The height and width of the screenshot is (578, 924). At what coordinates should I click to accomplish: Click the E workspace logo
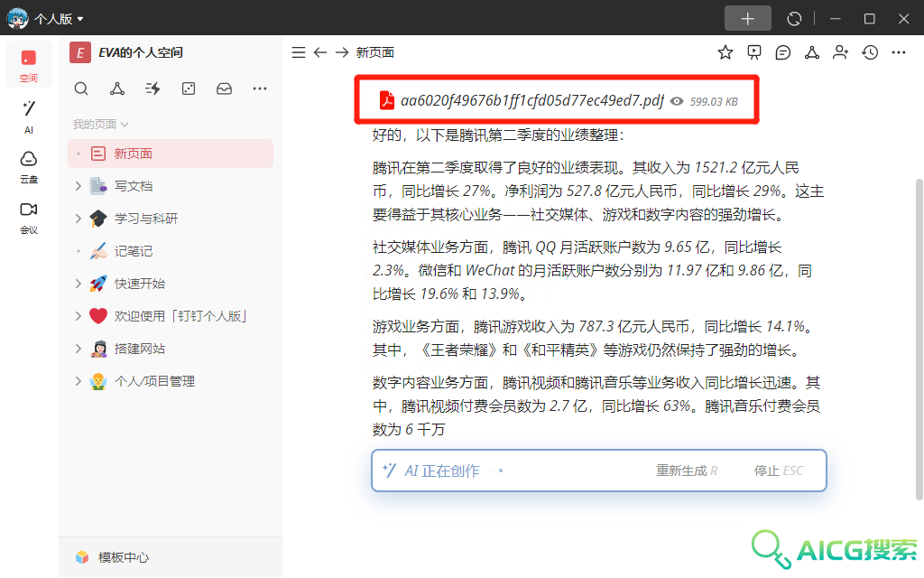pos(80,52)
